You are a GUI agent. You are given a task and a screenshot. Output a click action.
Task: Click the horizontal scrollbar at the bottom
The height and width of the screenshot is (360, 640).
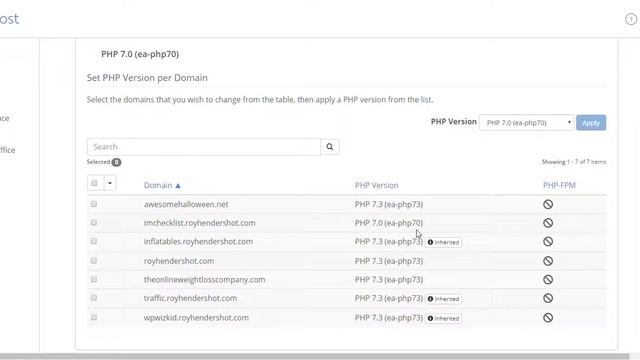314,356
